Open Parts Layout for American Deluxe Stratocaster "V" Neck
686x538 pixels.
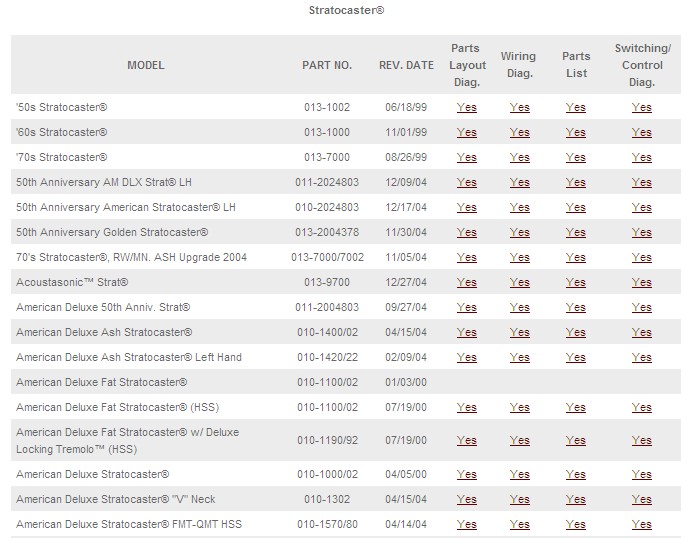tap(466, 499)
